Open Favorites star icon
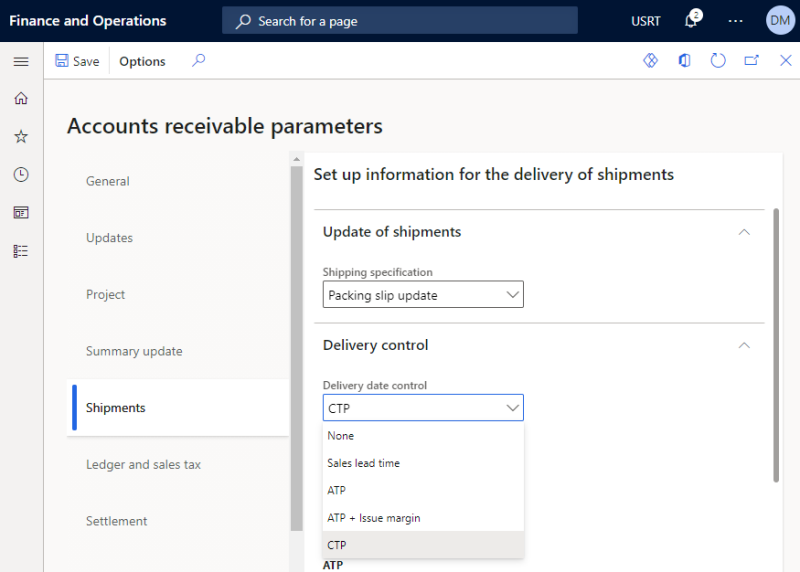Screen dimensions: 800x572 tap(21, 136)
